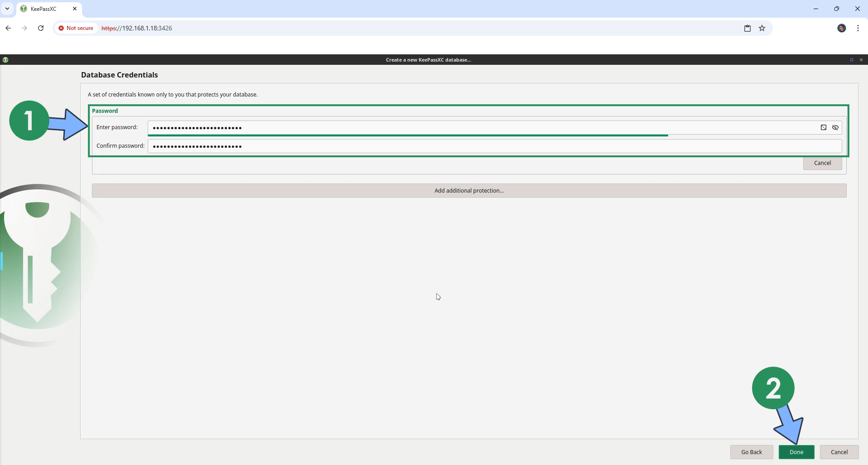Click the password strength bar
The height and width of the screenshot is (465, 868).
pyautogui.click(x=408, y=135)
